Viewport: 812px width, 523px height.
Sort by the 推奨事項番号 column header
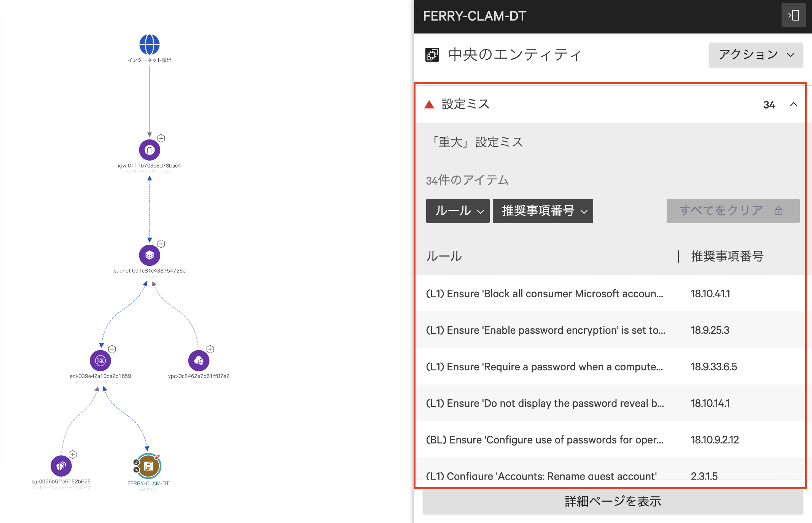tap(727, 256)
